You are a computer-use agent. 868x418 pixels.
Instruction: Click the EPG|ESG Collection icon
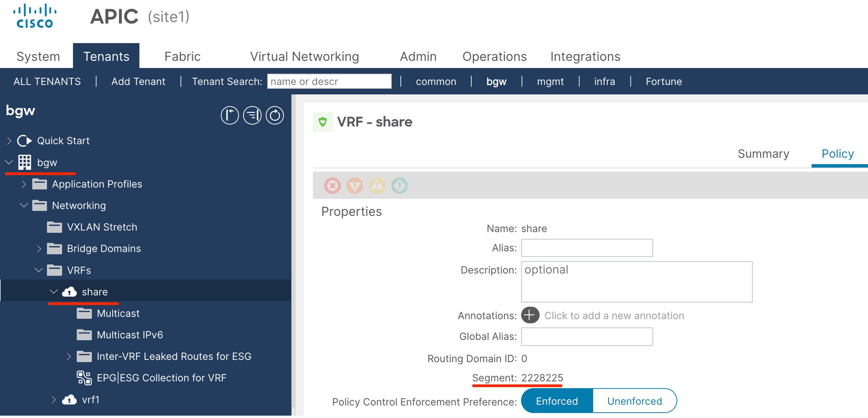(84, 378)
